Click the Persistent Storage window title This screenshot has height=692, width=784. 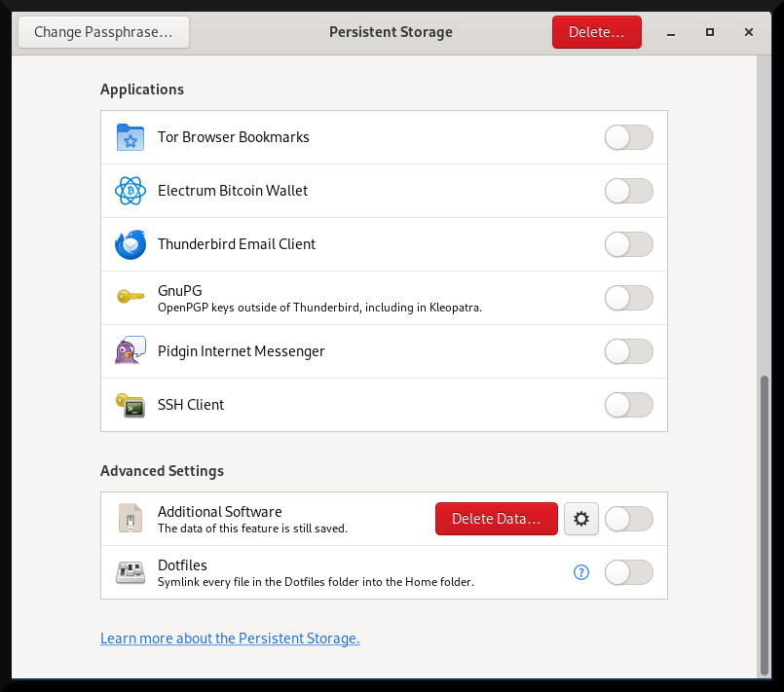(x=391, y=32)
